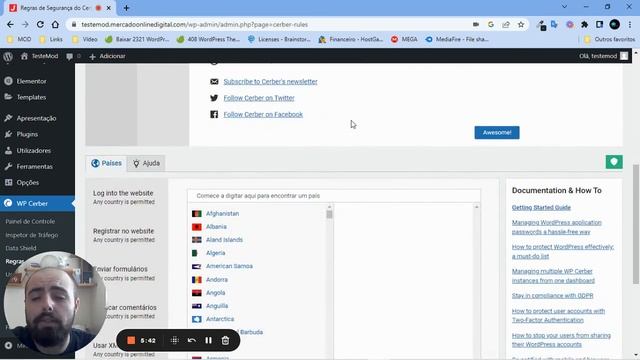The height and width of the screenshot is (360, 640).
Task: Open Painel de Controle submenu
Action: tap(30, 221)
